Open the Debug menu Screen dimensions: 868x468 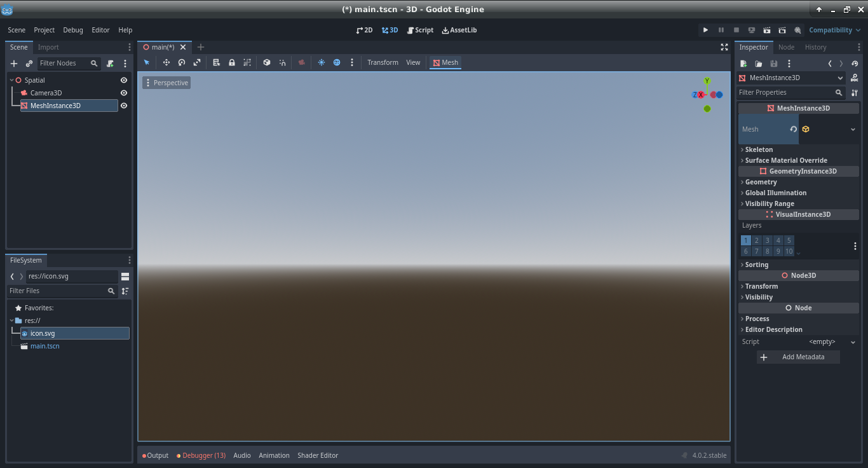73,30
